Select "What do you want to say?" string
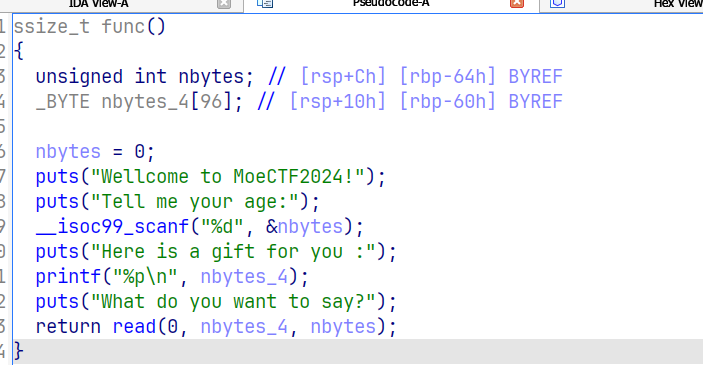The width and height of the screenshot is (703, 365). coord(233,302)
